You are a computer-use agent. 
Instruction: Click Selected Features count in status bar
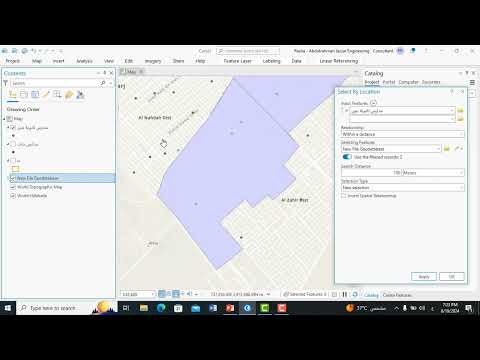pos(305,294)
